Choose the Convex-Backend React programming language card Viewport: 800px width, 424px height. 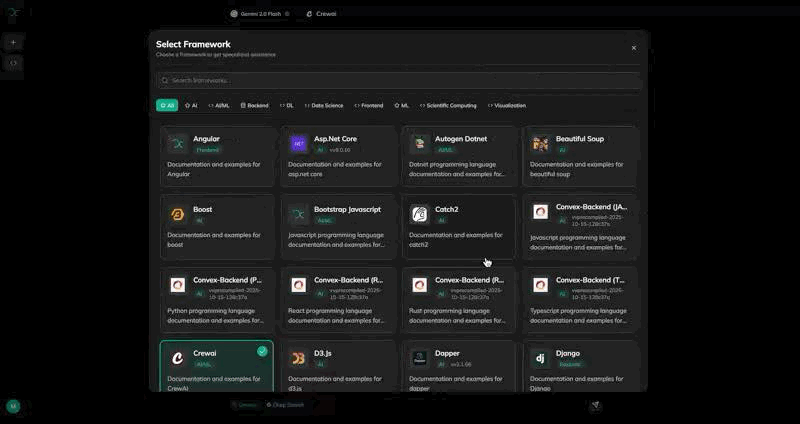(338, 300)
